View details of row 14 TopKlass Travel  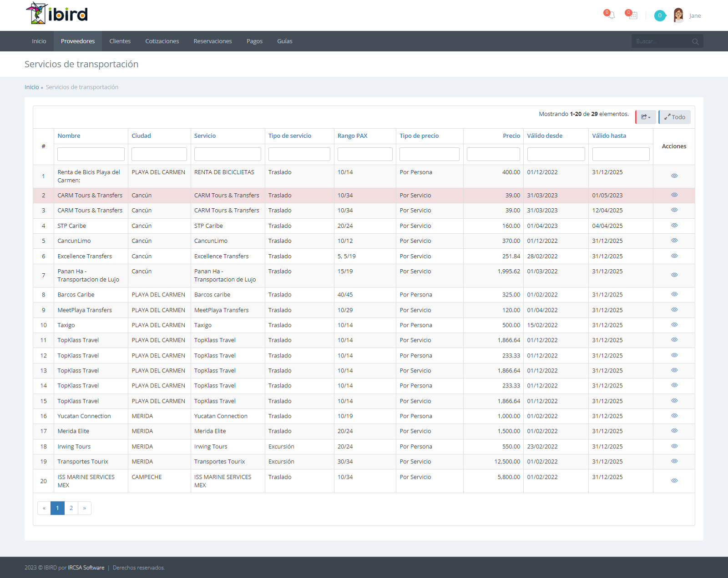[674, 385]
